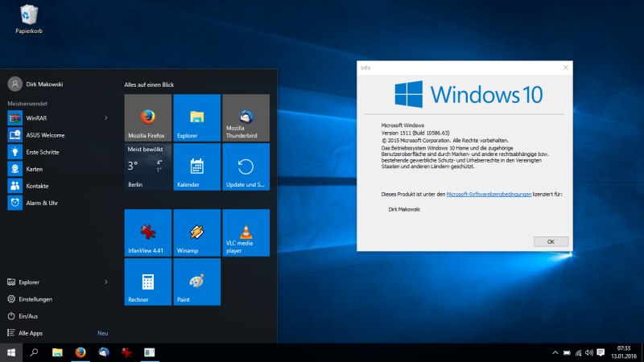The image size is (644, 362).
Task: Select the Papierkorb desktop icon
Action: tap(29, 19)
